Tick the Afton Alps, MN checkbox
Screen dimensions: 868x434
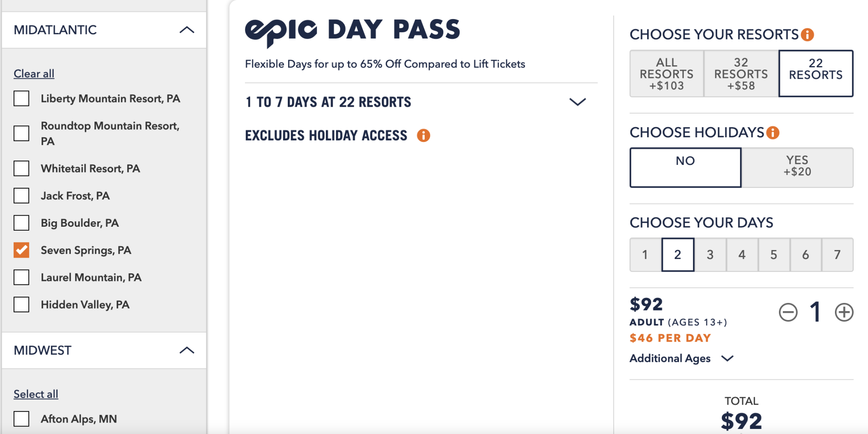click(21, 419)
